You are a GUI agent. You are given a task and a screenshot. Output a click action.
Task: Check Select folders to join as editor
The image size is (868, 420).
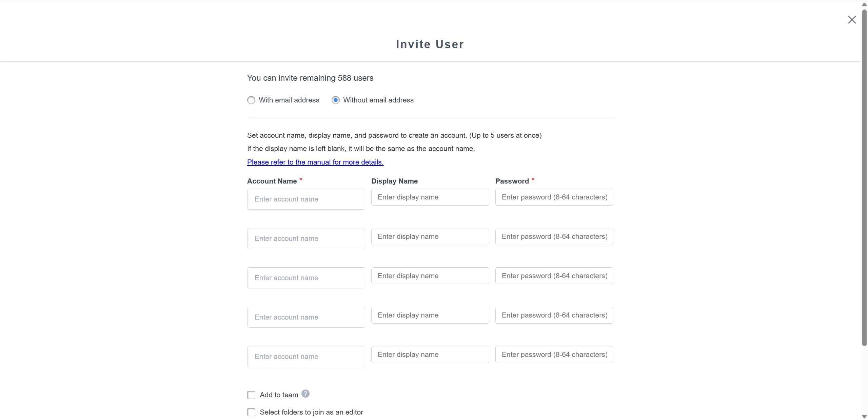pyautogui.click(x=251, y=412)
